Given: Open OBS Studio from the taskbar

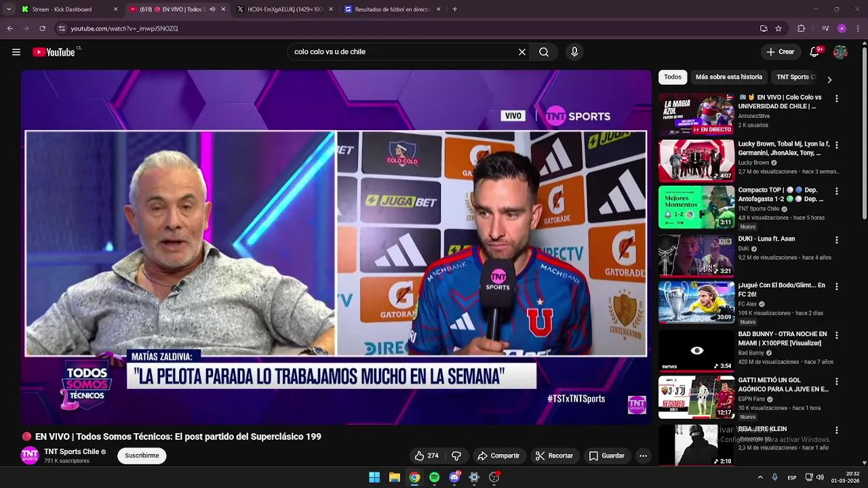Looking at the screenshot, I should [494, 477].
